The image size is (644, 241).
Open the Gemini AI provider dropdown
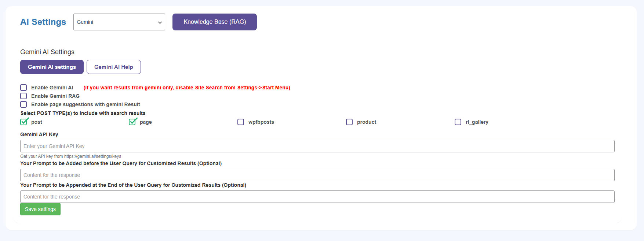point(119,22)
